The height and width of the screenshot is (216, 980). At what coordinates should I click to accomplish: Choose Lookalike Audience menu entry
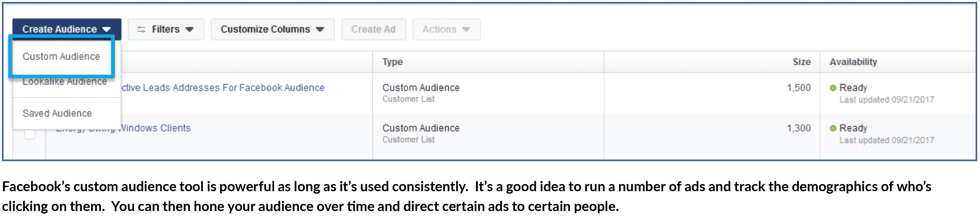click(x=65, y=82)
